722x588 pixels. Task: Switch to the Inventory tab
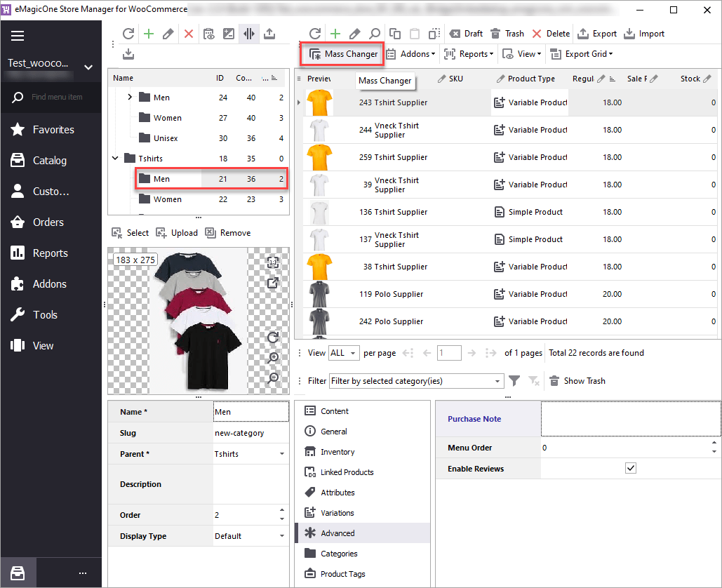pyautogui.click(x=337, y=452)
